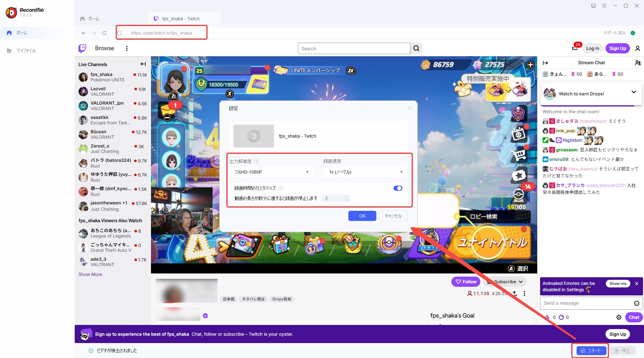This screenshot has height=358, width=644.
Task: Open sasatikk channel in sidebar
Action: point(113,120)
